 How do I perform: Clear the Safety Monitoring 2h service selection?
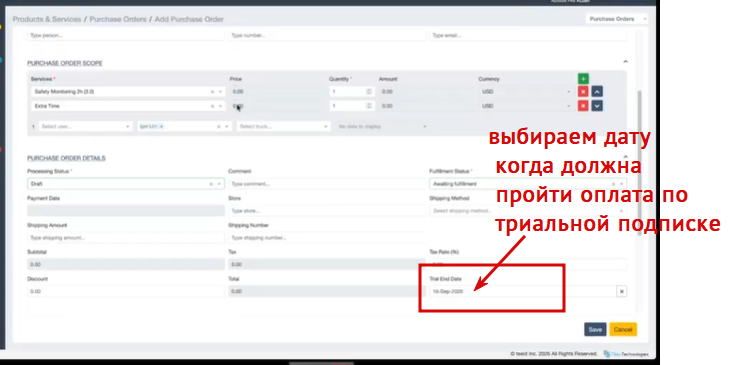pyautogui.click(x=212, y=92)
